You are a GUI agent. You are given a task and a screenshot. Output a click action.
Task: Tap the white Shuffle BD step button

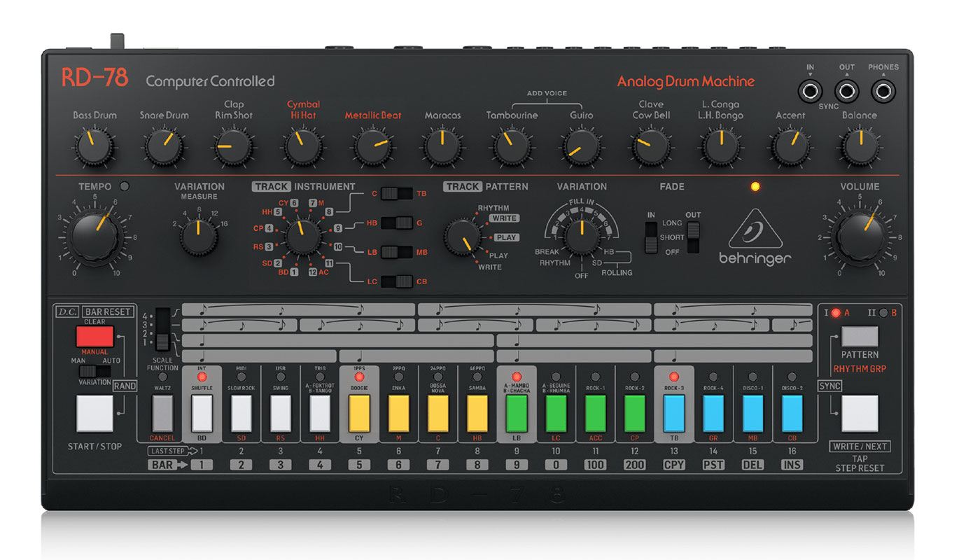[x=202, y=413]
